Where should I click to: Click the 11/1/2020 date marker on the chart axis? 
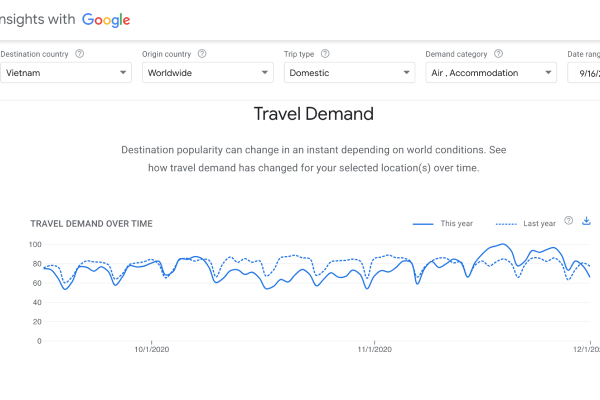coord(376,349)
